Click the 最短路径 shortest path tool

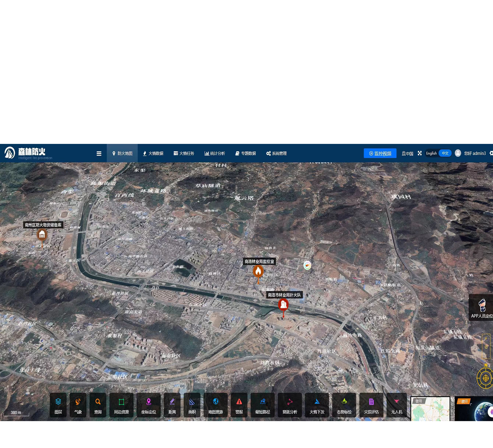262,405
